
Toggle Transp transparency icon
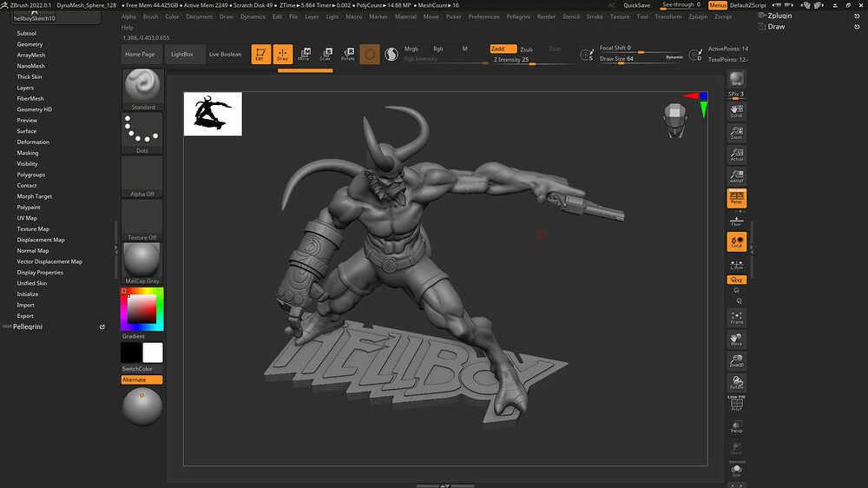[736, 426]
